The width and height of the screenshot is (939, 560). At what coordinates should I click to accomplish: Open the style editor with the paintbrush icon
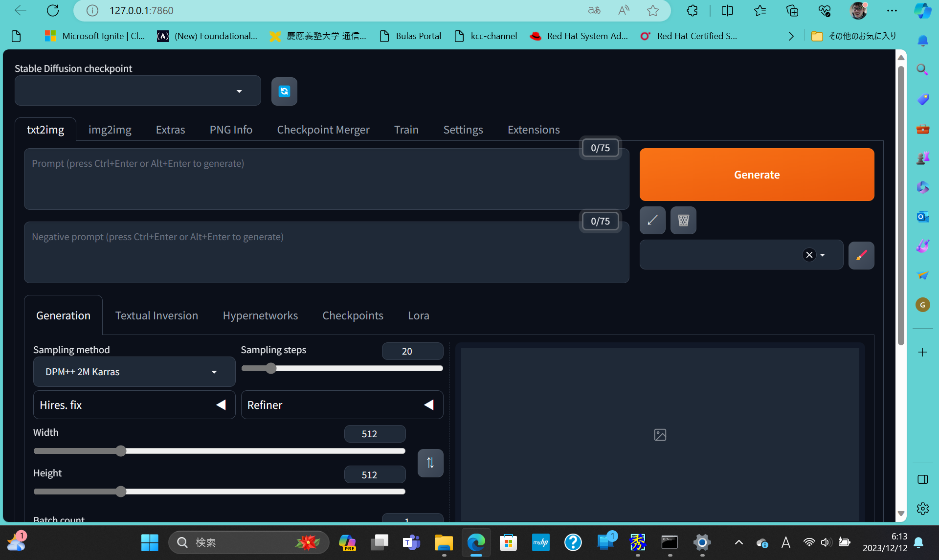(861, 255)
